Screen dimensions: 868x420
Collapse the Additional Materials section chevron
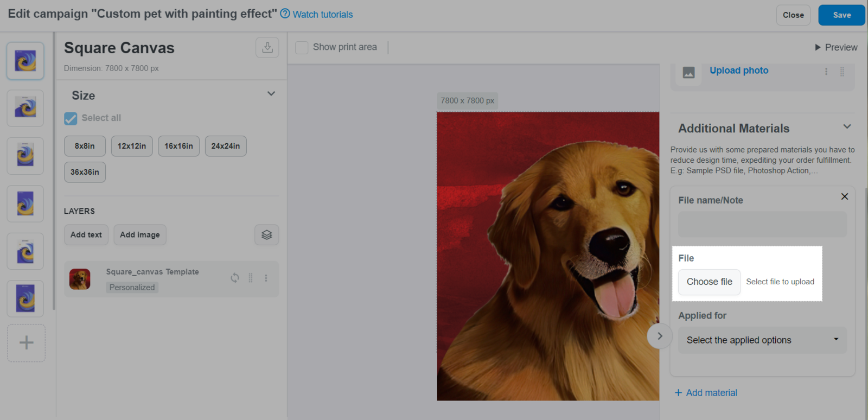click(847, 126)
